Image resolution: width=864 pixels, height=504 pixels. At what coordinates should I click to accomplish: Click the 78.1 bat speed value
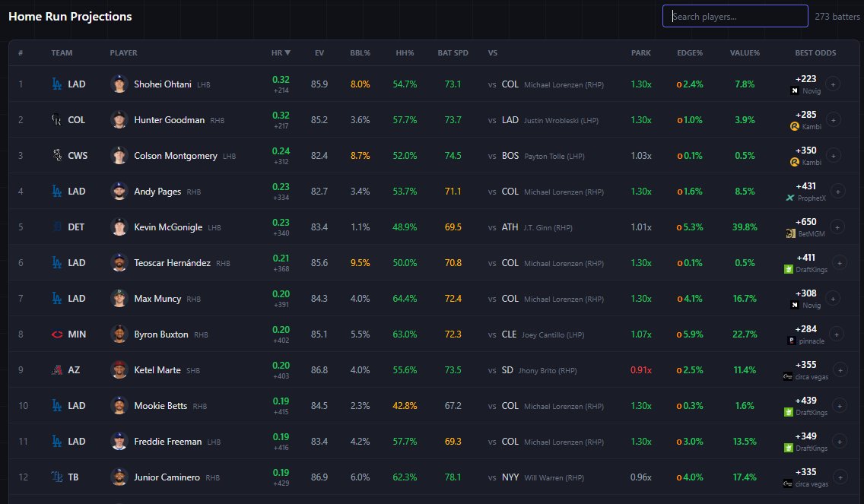click(x=453, y=477)
